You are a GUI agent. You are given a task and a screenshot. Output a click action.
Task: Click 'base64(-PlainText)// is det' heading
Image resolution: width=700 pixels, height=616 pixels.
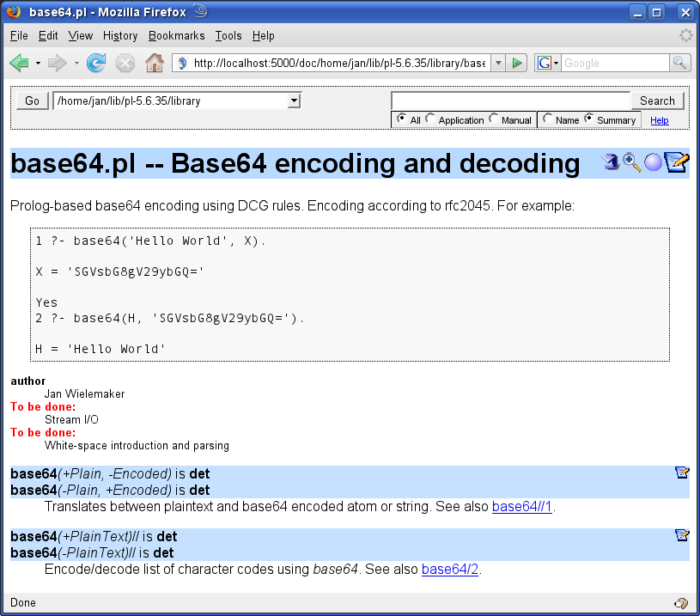[x=92, y=552]
